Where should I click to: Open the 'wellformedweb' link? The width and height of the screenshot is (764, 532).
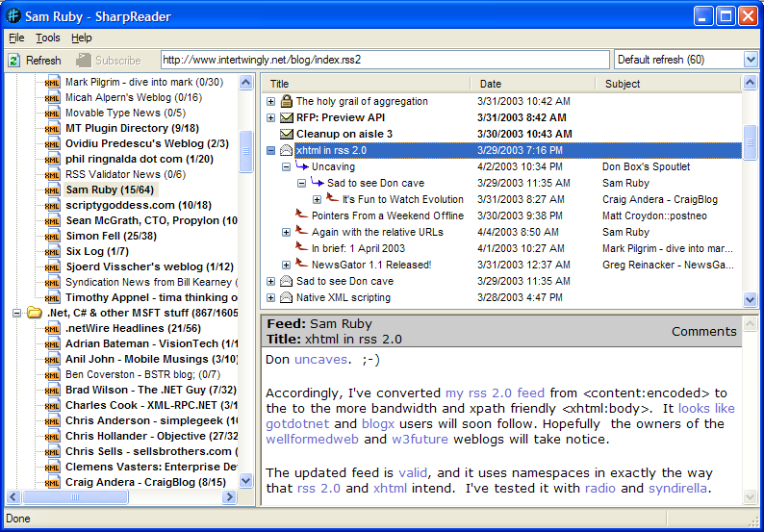(x=313, y=440)
